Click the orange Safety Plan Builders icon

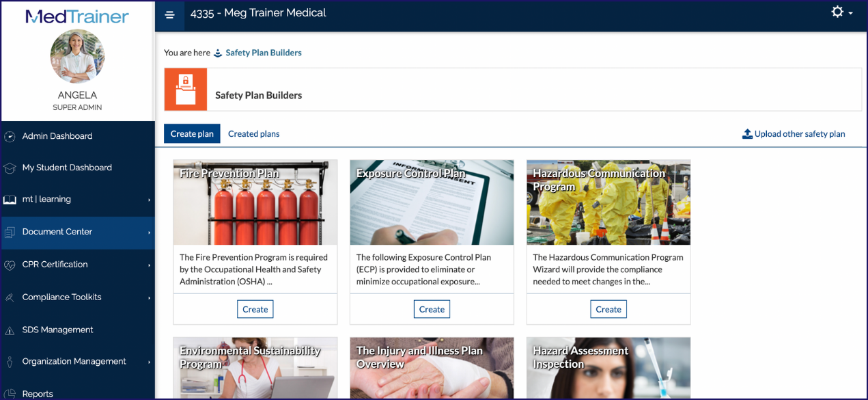(x=186, y=90)
